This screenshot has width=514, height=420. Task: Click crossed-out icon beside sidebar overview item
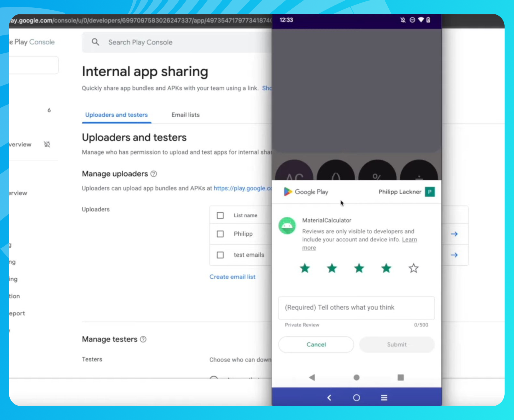point(47,144)
